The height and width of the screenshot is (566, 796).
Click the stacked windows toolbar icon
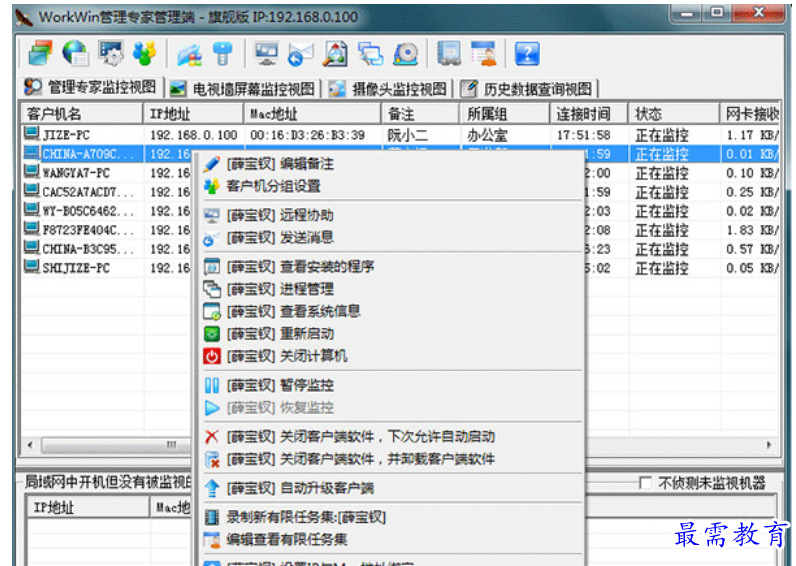pos(40,53)
